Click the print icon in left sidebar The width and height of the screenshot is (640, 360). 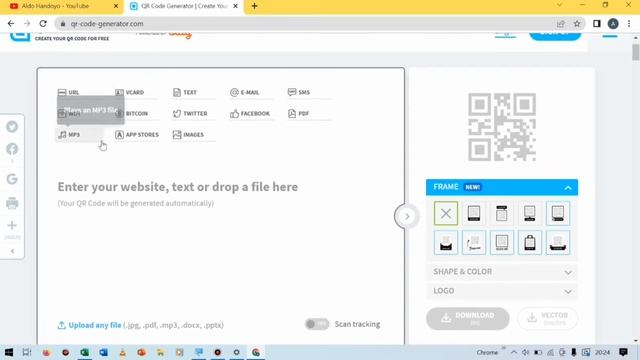point(12,203)
